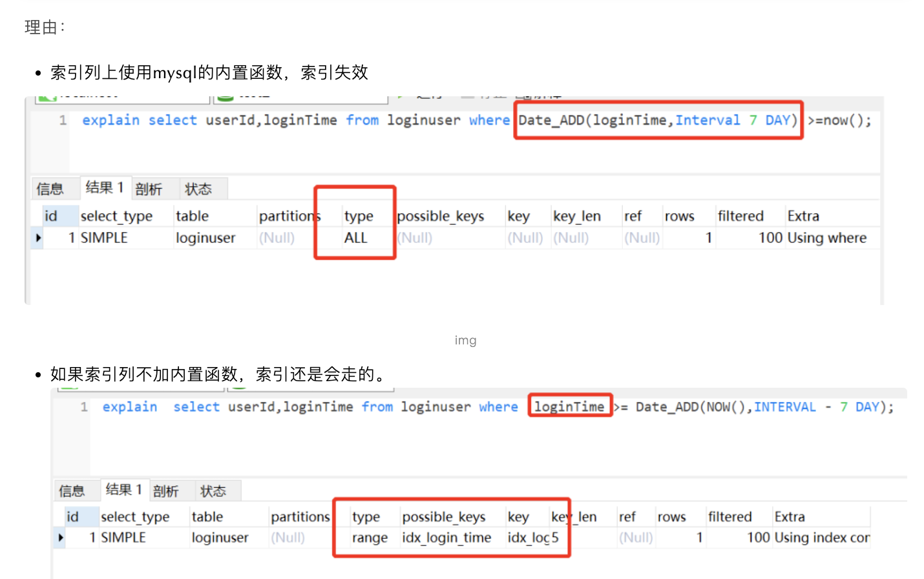Viewport: 924px width, 579px height.
Task: Click the boxed loginTime in the lower query
Action: coord(569,406)
